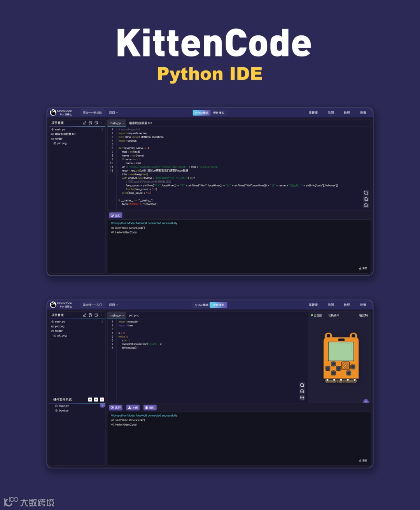
Task: Click the pencil rename icon in the 爬虫 window
Action: [x=84, y=123]
